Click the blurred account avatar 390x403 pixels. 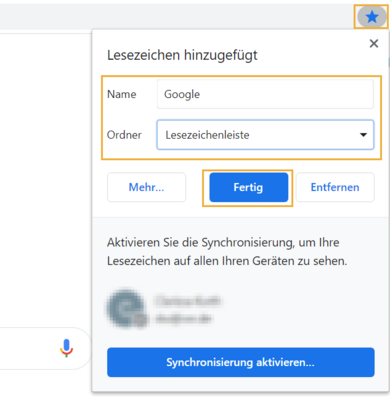(127, 309)
